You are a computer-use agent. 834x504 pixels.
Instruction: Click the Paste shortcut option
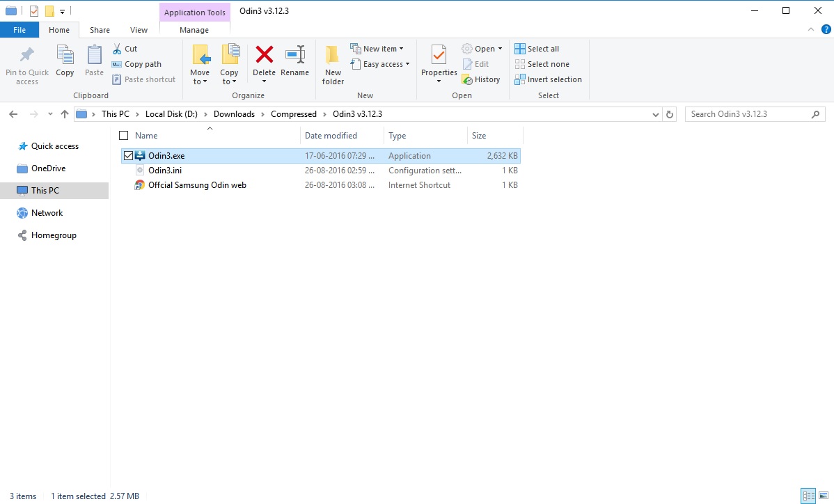pos(143,80)
